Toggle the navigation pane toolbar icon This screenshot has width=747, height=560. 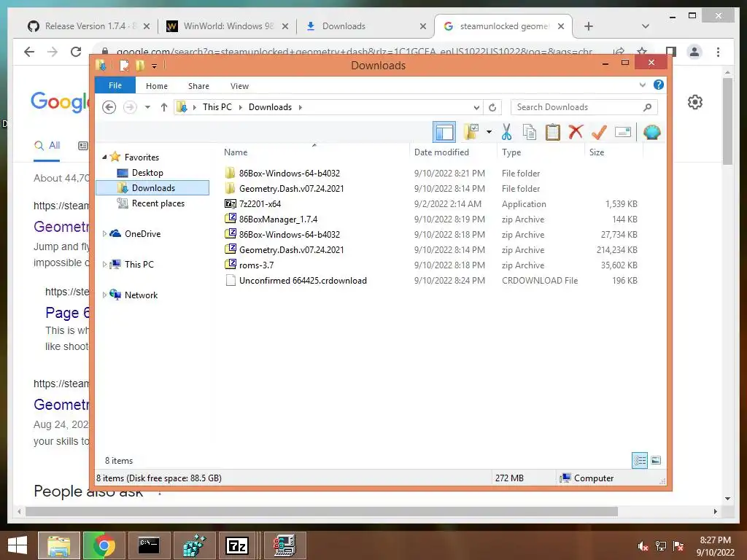click(444, 132)
